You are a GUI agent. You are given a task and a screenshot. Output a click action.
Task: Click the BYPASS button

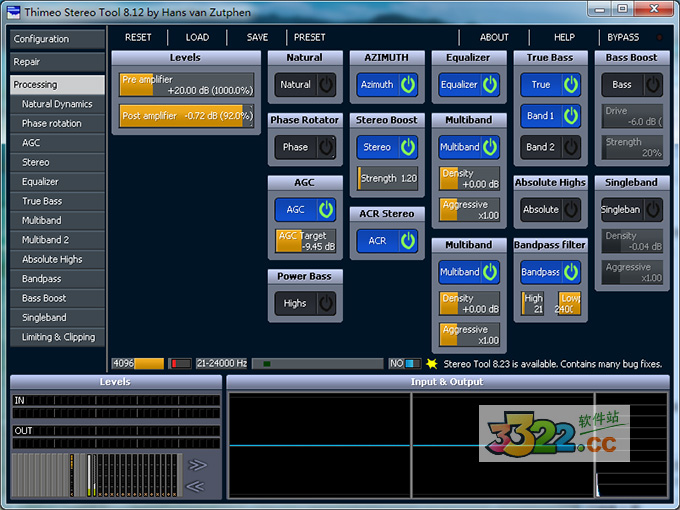tap(623, 37)
